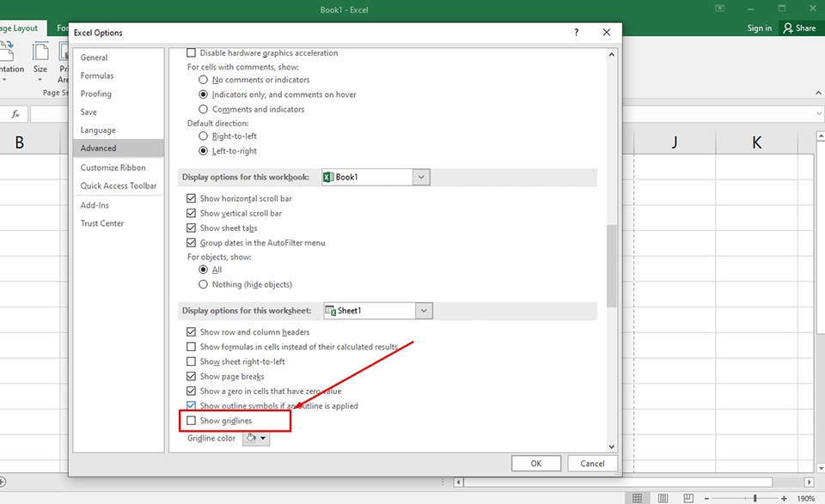825x504 pixels.
Task: Collapse the ribbon with the chevron arrow
Action: pos(819,93)
